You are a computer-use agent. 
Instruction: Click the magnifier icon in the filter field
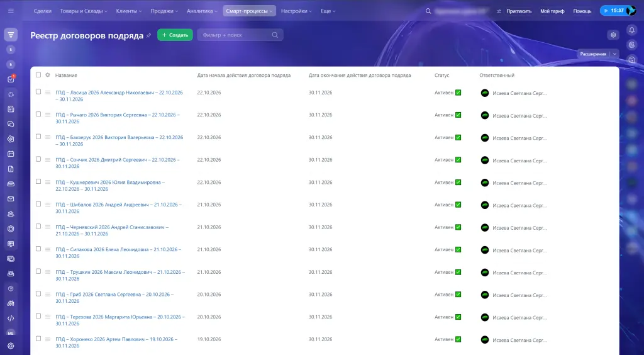tap(275, 35)
